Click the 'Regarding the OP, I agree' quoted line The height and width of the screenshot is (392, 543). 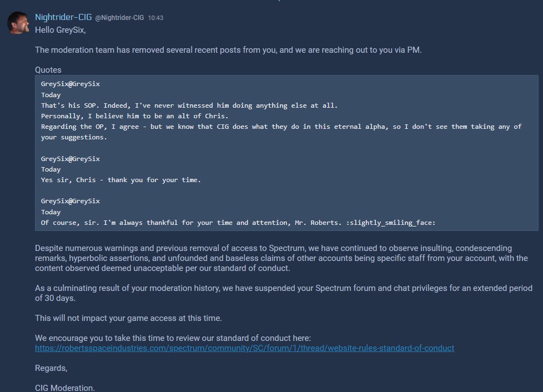[281, 132]
